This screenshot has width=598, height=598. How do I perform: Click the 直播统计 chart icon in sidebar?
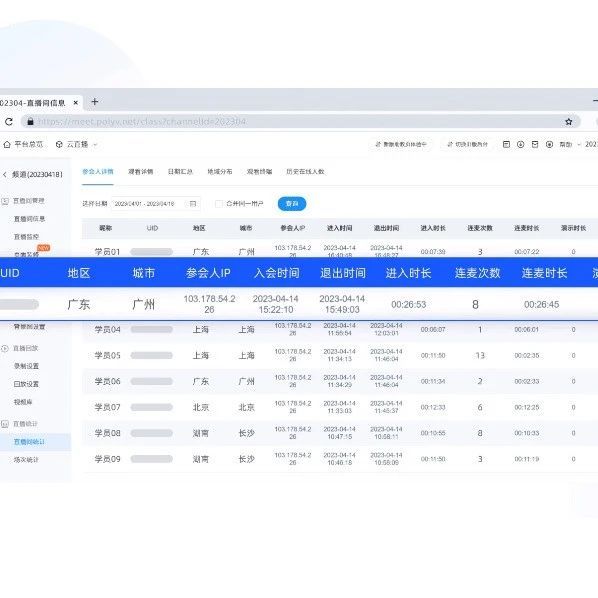[5, 424]
